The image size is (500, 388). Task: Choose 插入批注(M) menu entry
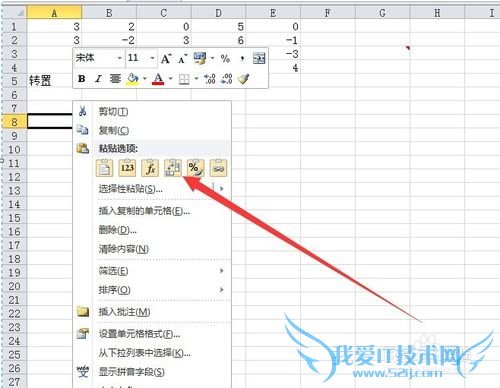click(152, 312)
